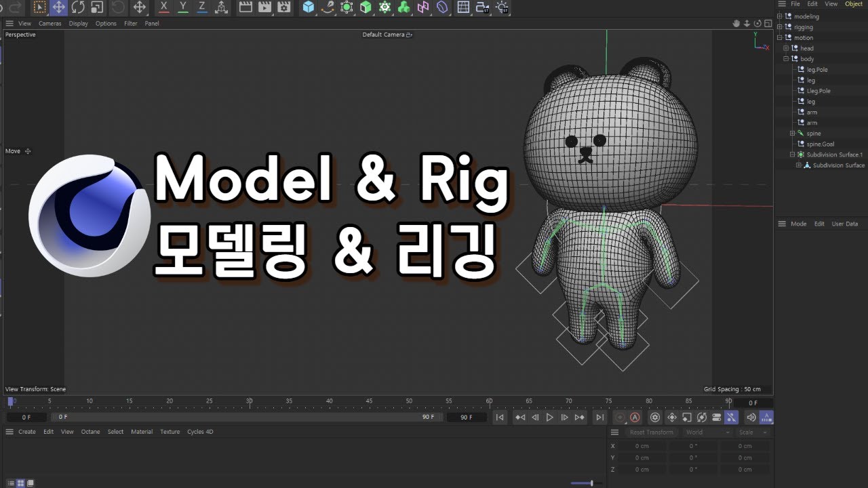Activate the Move tool in the toolbar
This screenshot has width=868, height=488.
tap(59, 7)
